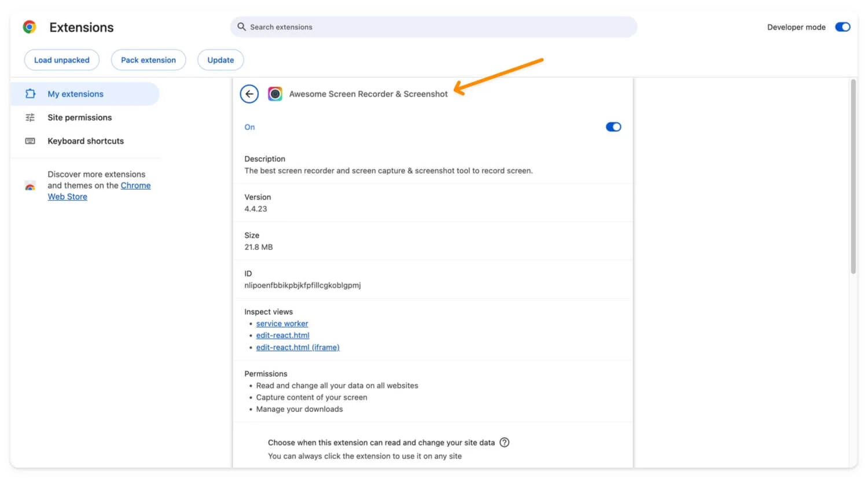
Task: Open Site permissions section
Action: (80, 117)
